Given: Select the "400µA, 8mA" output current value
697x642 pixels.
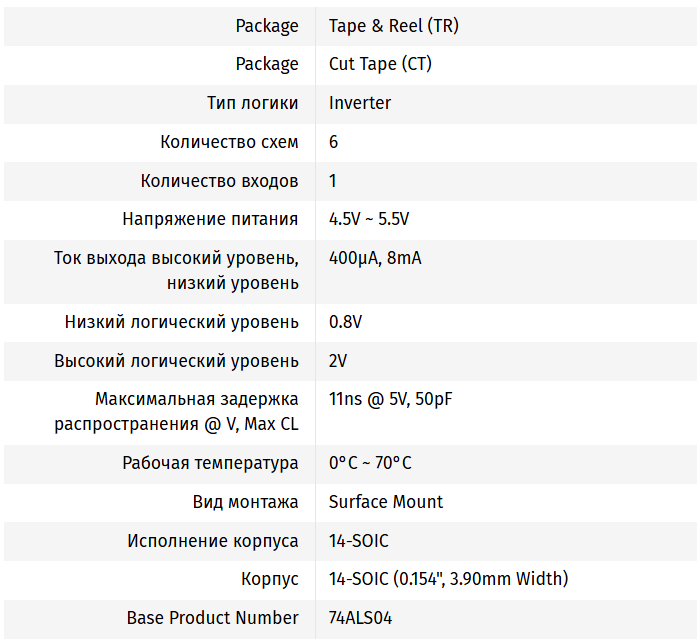Looking at the screenshot, I should pos(375,258).
